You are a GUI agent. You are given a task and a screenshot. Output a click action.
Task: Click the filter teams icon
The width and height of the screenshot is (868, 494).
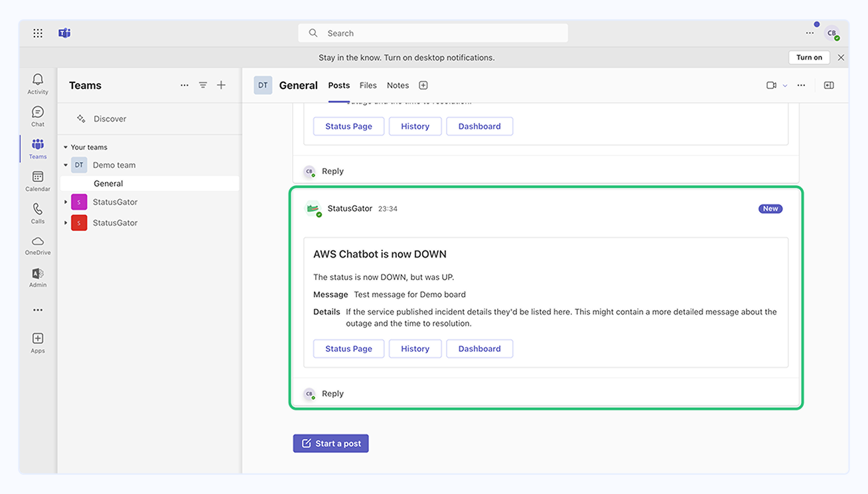click(203, 85)
